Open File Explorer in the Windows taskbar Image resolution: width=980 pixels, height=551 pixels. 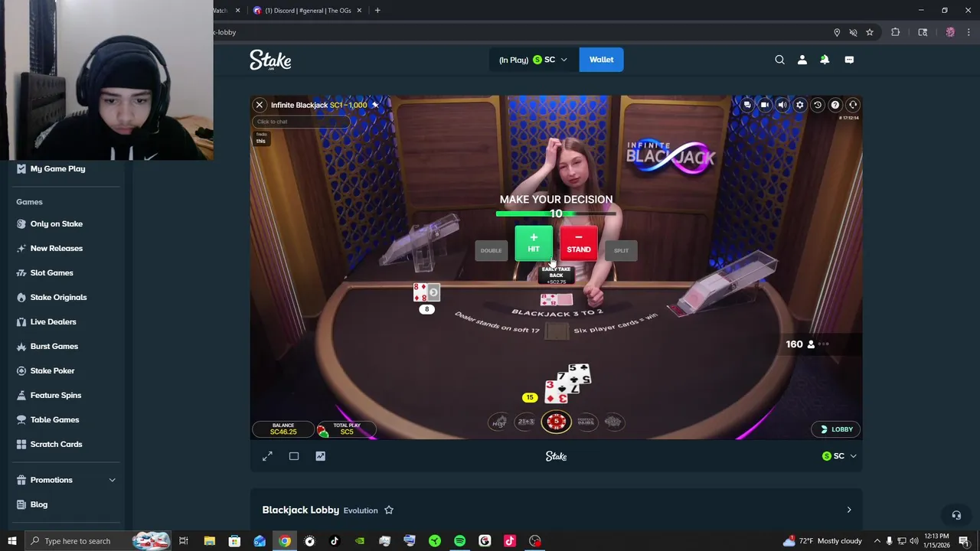pos(209,541)
